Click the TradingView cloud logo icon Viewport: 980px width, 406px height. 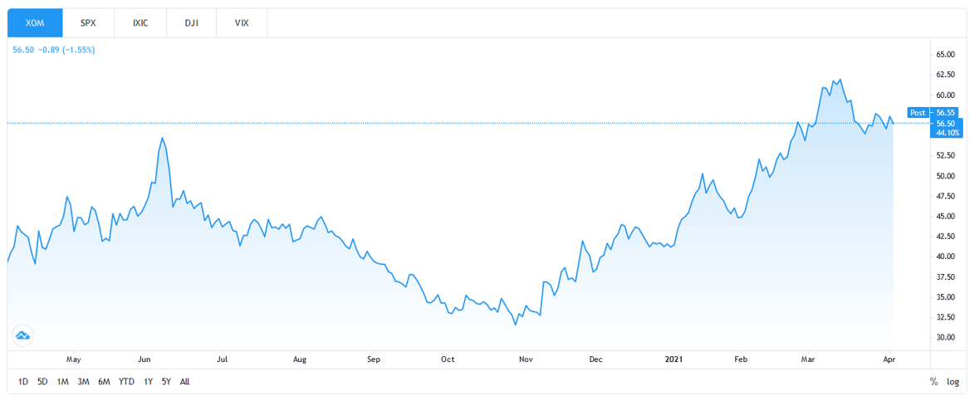23,336
